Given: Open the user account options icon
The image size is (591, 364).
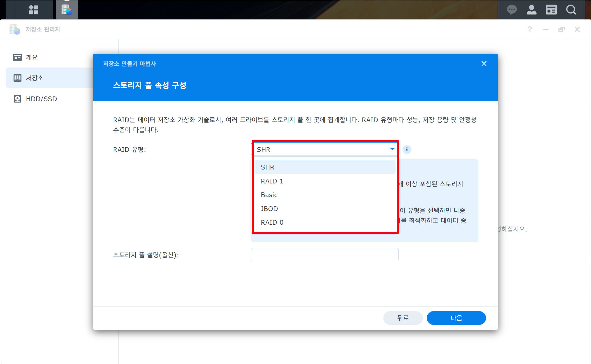Looking at the screenshot, I should pos(531,10).
